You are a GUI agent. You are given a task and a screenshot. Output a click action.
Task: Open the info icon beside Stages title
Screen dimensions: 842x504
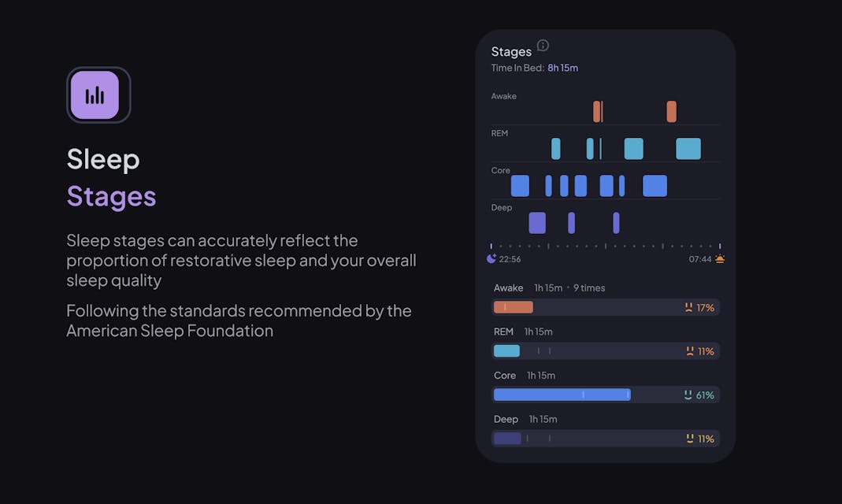pos(543,46)
